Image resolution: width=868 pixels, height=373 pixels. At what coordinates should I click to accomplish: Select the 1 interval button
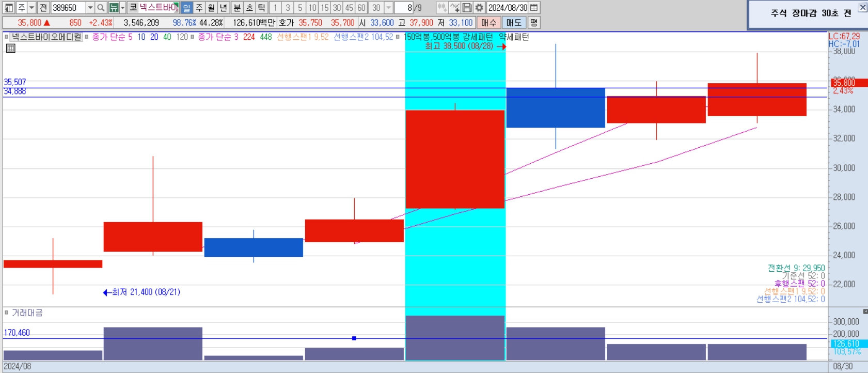pyautogui.click(x=275, y=8)
